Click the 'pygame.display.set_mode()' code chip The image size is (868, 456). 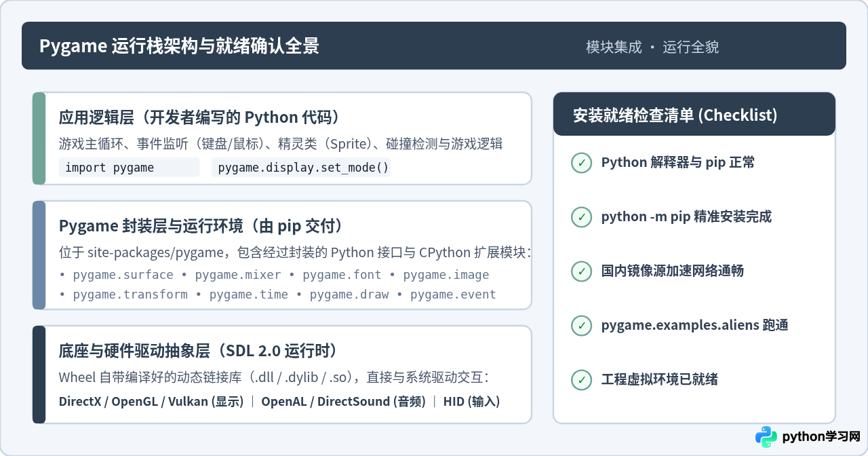click(x=301, y=168)
